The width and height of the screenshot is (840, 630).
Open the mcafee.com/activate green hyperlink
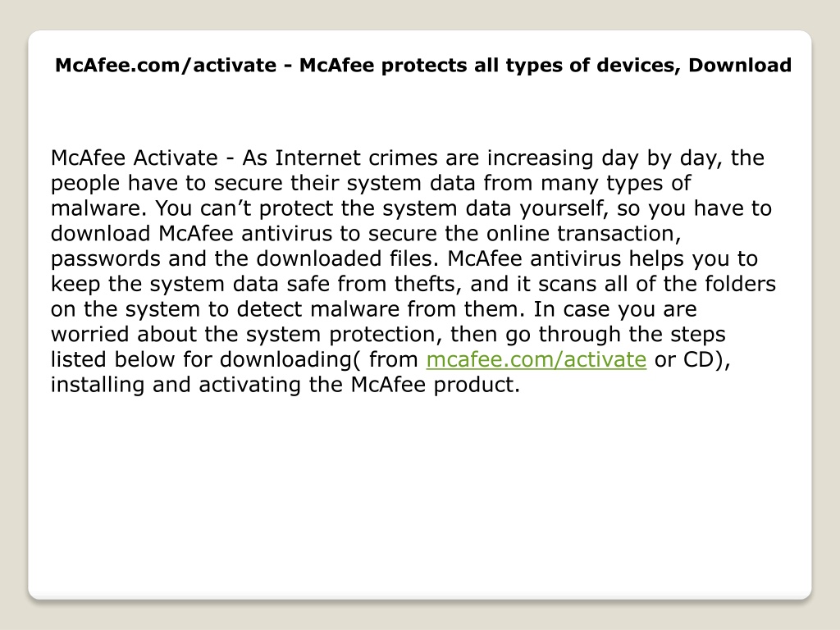point(536,359)
